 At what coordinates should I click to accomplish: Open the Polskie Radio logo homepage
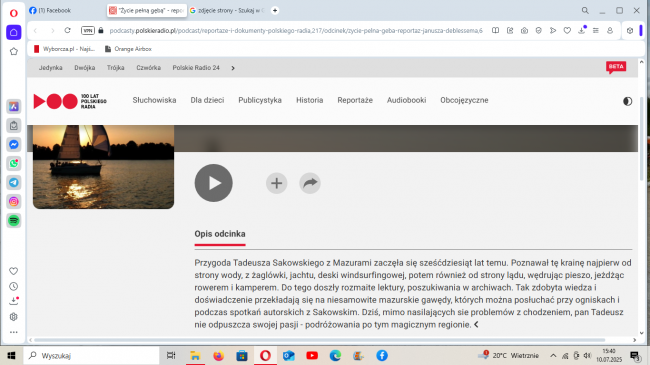[70, 101]
